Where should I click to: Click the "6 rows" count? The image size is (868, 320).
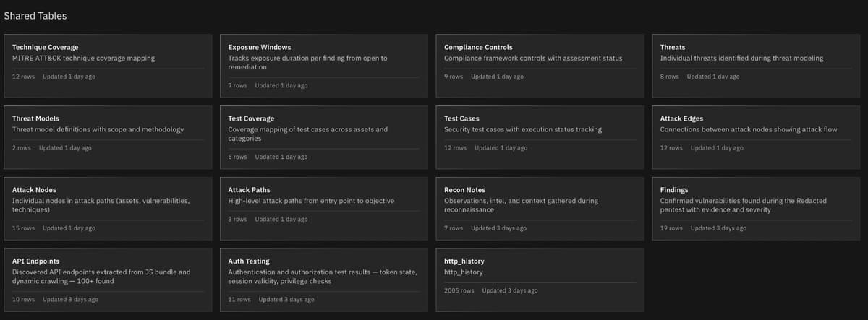(237, 157)
